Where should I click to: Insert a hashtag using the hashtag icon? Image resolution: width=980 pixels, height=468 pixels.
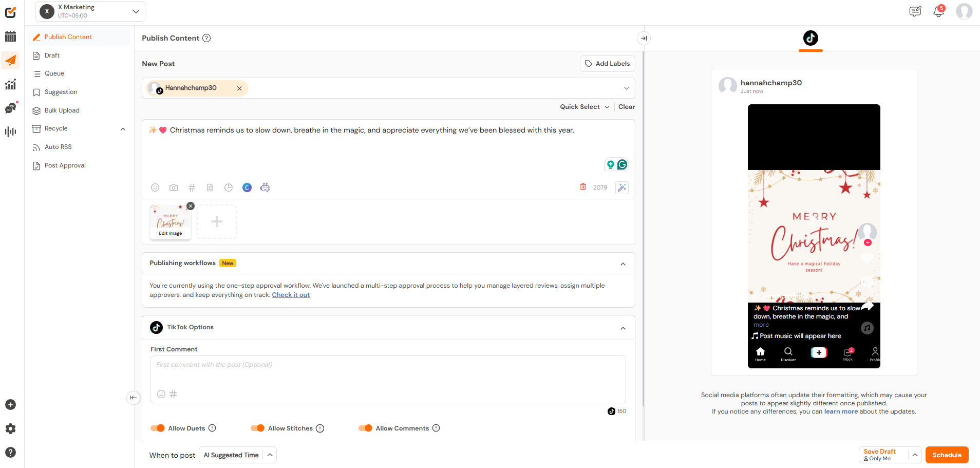click(x=192, y=187)
